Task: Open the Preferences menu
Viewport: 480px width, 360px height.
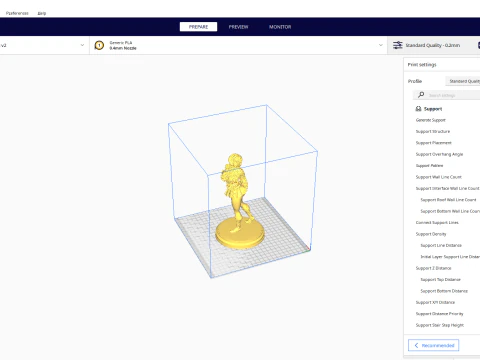Action: (17, 13)
